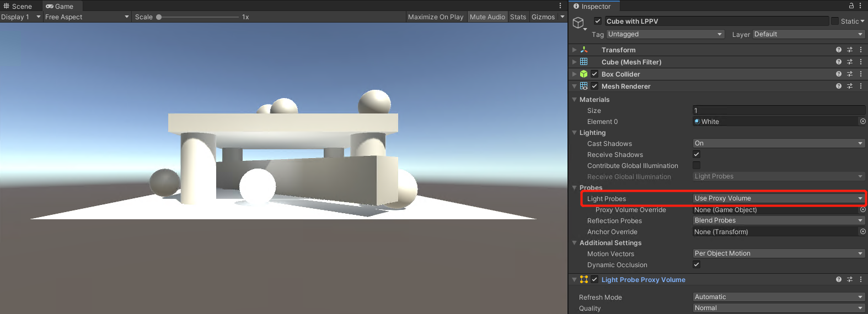
Task: Open the Gizmos dropdown arrow
Action: 562,17
